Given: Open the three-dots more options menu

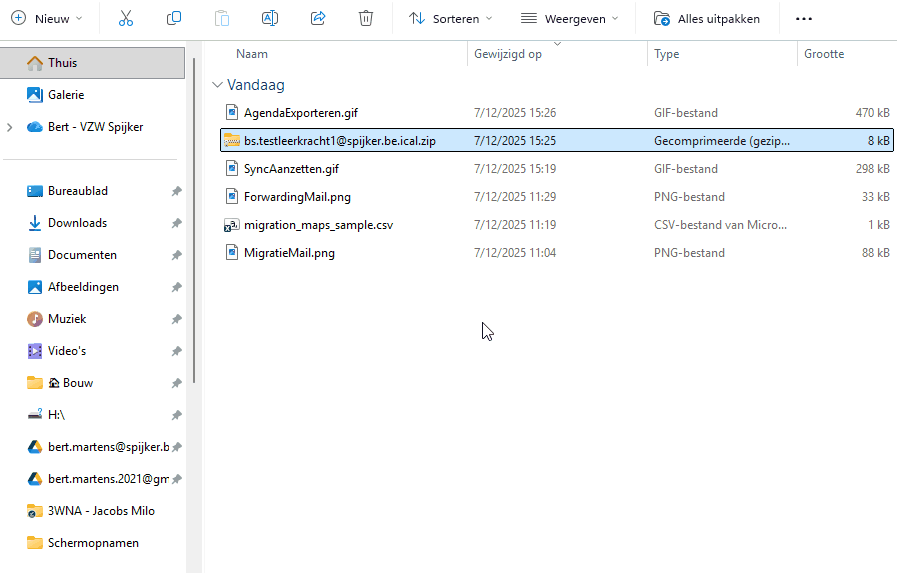Looking at the screenshot, I should (x=803, y=18).
